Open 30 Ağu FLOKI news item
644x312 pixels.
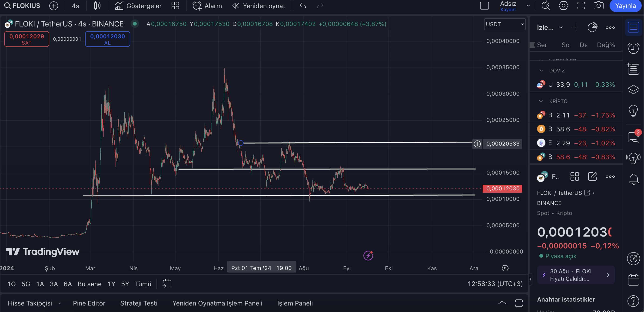coord(576,275)
